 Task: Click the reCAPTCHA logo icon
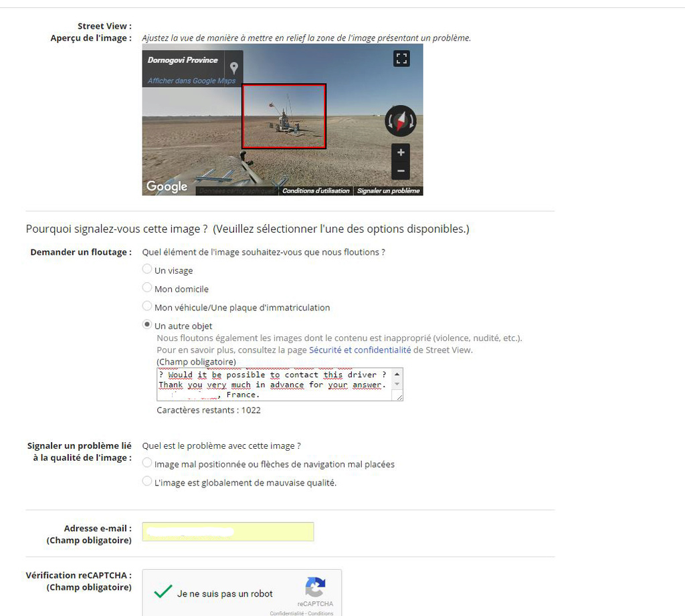pyautogui.click(x=315, y=587)
